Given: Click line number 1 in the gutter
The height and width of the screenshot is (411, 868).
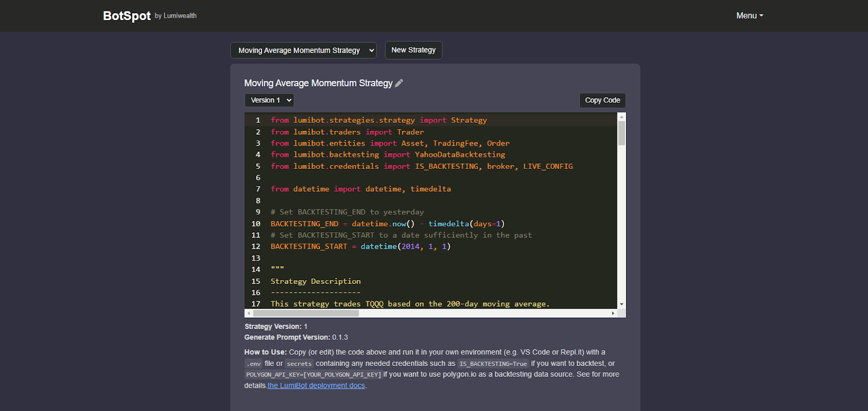Looking at the screenshot, I should [x=258, y=120].
